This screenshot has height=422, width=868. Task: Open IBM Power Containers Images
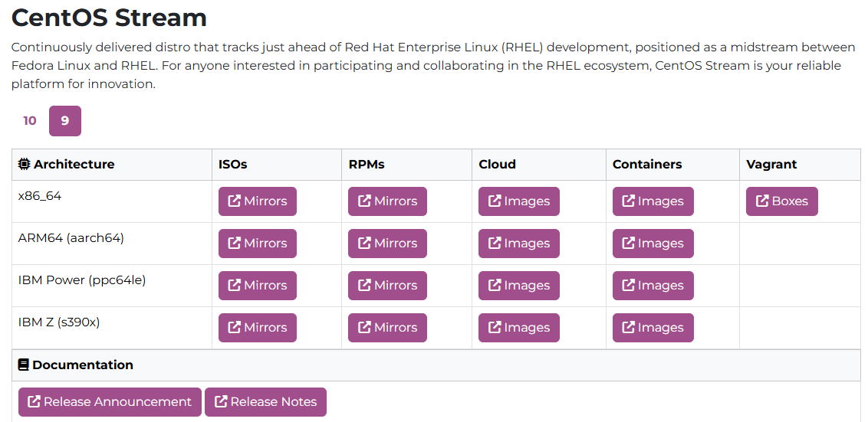pos(653,286)
